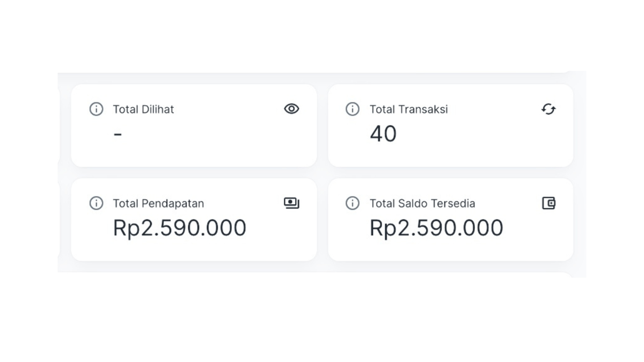Viewport: 644px width, 362px height.
Task: Click the info icon beside Total Saldo Tersedia
Action: [x=353, y=203]
